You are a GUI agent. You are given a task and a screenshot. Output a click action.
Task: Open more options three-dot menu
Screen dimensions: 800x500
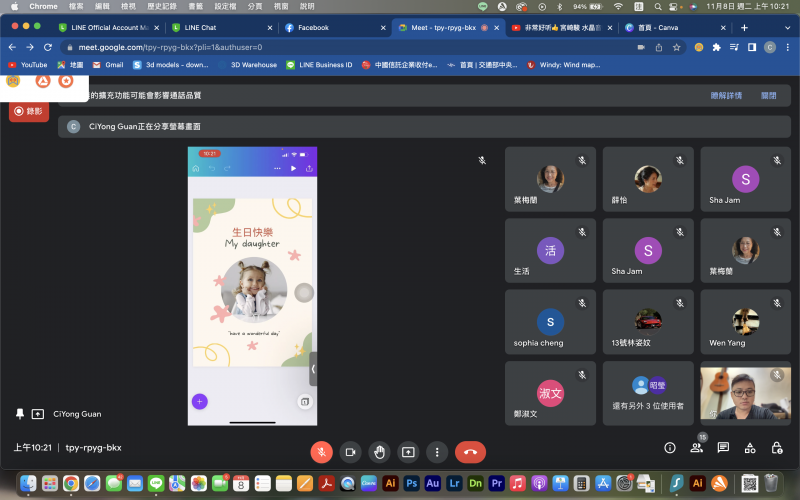[x=437, y=452]
